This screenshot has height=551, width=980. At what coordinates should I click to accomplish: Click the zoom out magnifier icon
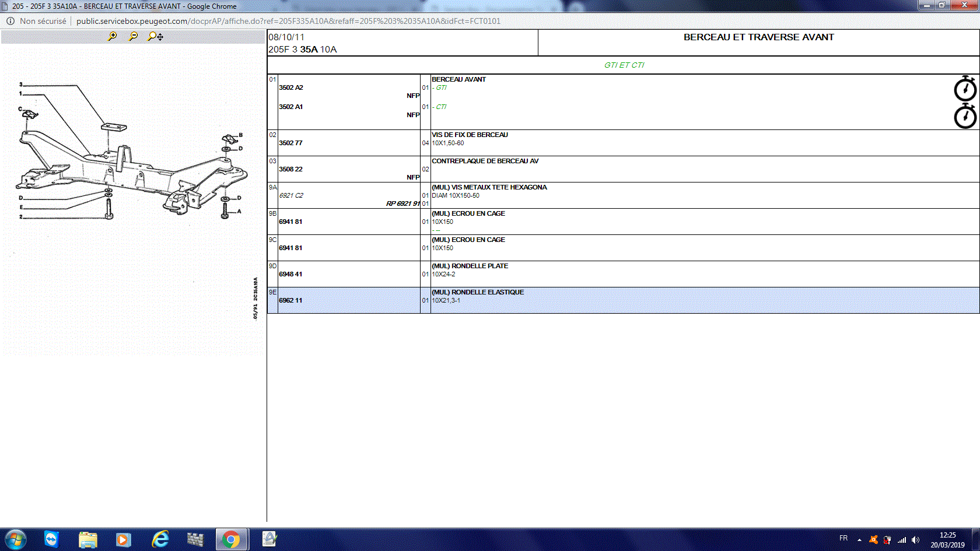pyautogui.click(x=134, y=36)
